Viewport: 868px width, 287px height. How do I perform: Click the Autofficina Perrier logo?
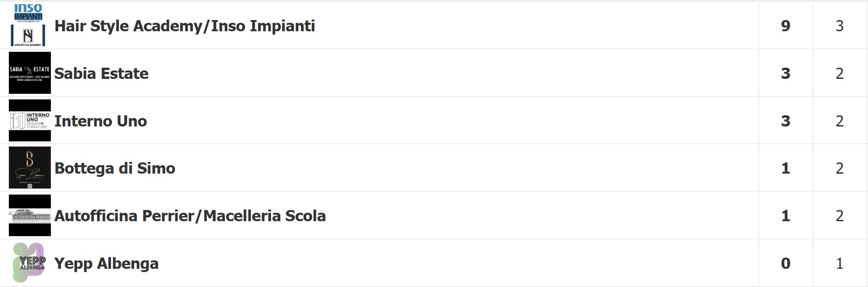point(30,216)
